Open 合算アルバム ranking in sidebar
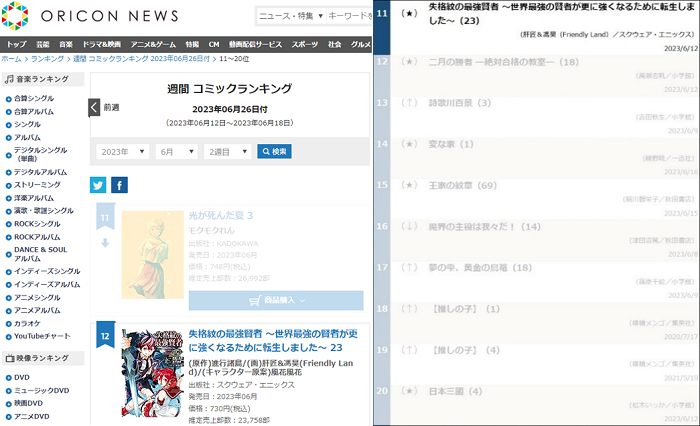Image resolution: width=700 pixels, height=426 pixels. coord(34,112)
